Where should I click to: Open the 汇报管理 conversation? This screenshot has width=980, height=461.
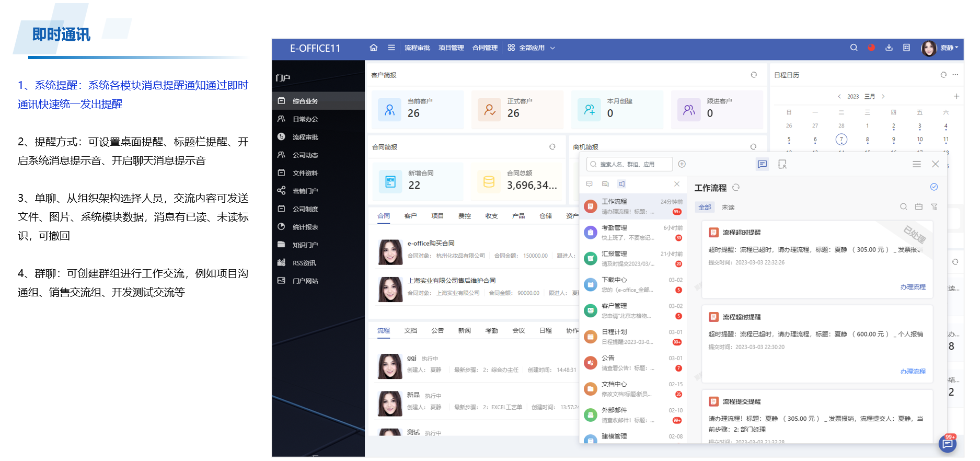633,259
